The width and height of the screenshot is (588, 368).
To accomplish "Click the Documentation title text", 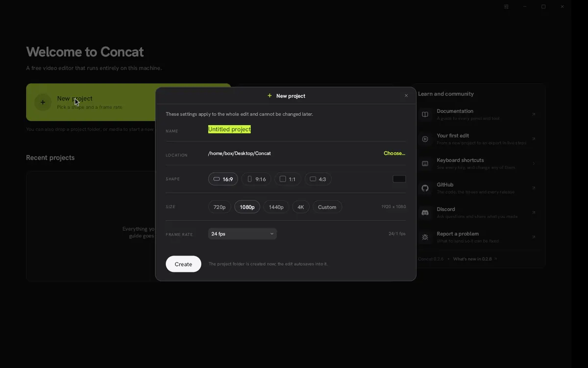I will point(455,111).
